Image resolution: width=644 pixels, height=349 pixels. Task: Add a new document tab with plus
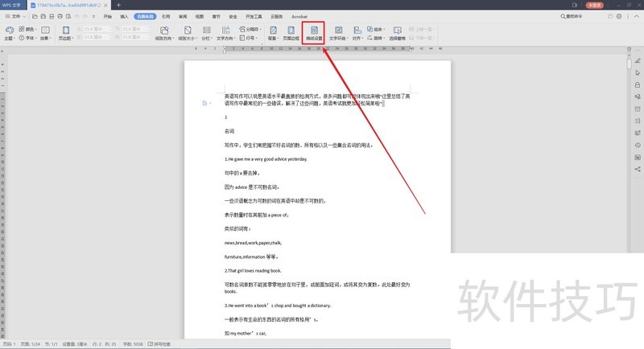point(118,5)
